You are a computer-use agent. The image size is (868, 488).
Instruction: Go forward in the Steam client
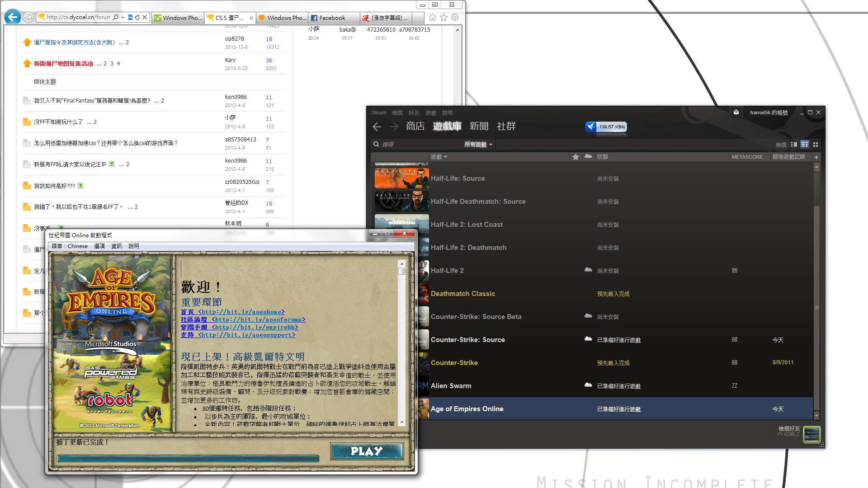[x=394, y=127]
